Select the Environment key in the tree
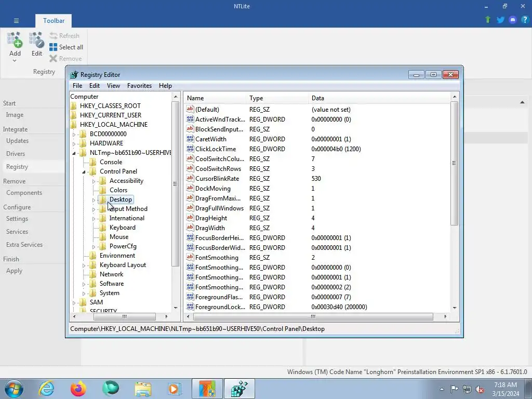This screenshot has width=532, height=399. tap(117, 256)
